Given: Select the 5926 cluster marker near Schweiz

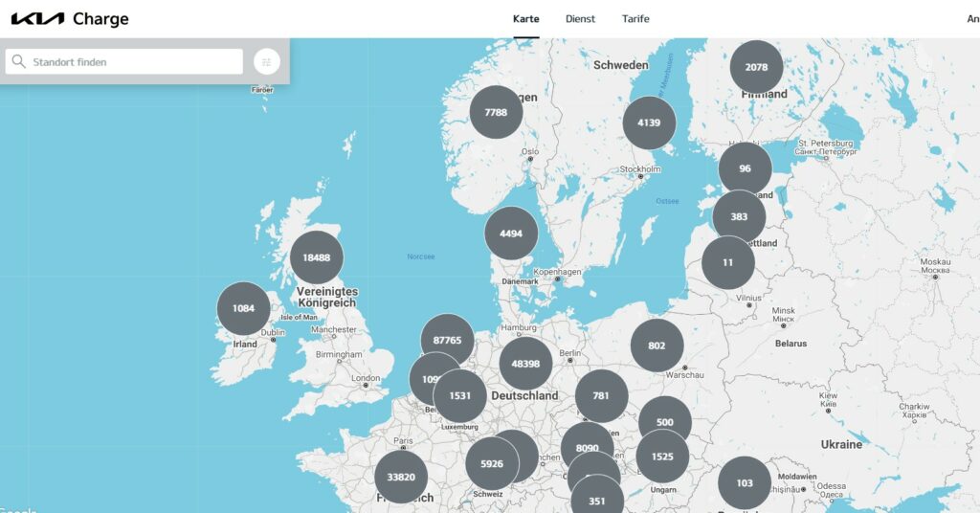Looking at the screenshot, I should (492, 463).
